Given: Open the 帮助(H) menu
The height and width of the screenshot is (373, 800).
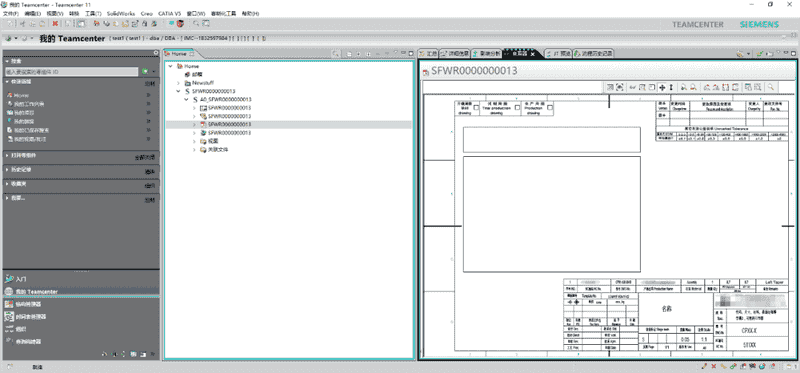Looking at the screenshot, I should click(x=250, y=13).
